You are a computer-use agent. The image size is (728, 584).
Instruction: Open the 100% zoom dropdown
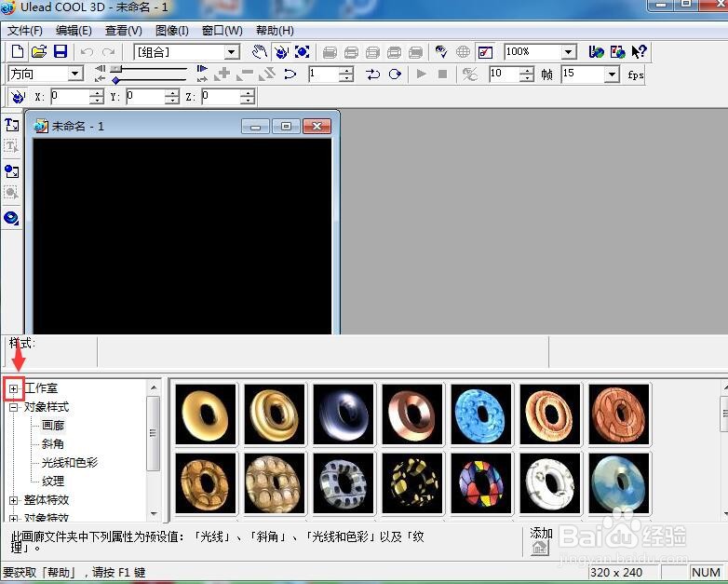tap(569, 52)
